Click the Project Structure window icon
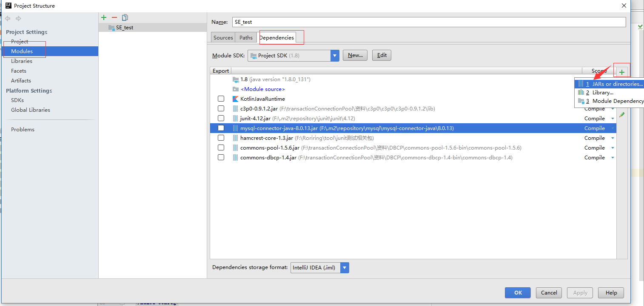This screenshot has height=306, width=644. pos(8,6)
